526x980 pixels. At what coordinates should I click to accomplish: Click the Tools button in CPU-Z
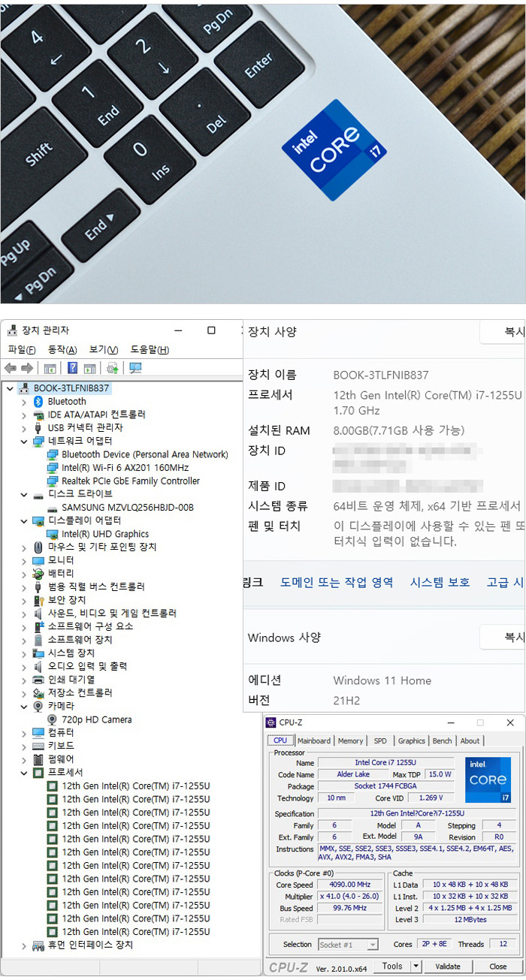tap(392, 966)
